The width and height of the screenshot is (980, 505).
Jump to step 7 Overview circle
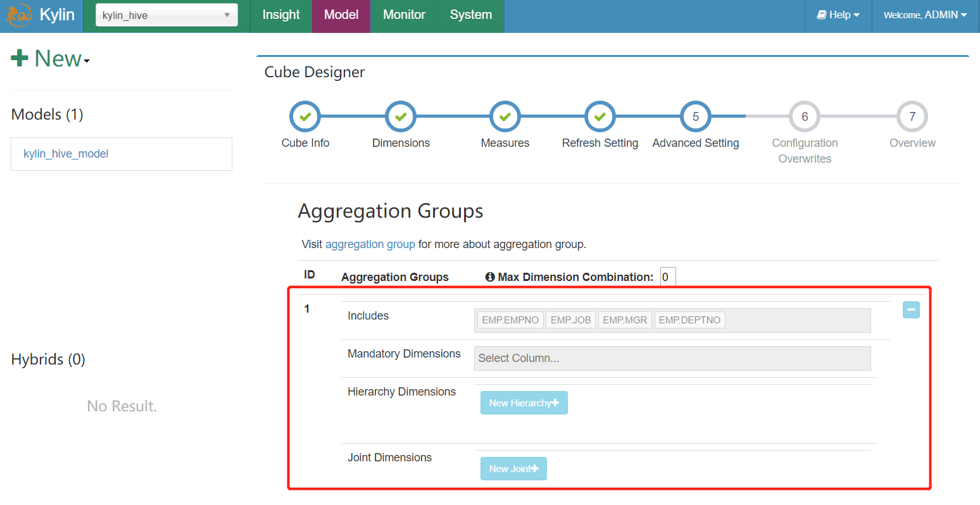912,116
